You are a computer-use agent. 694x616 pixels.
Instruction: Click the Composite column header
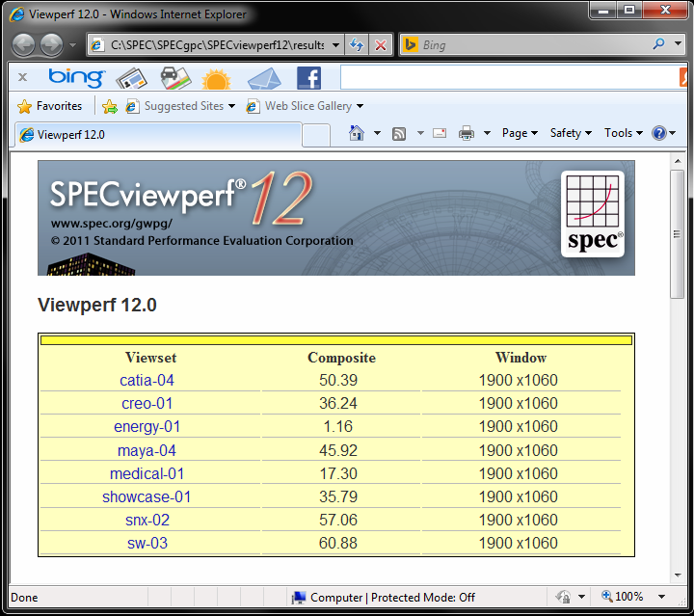[341, 358]
